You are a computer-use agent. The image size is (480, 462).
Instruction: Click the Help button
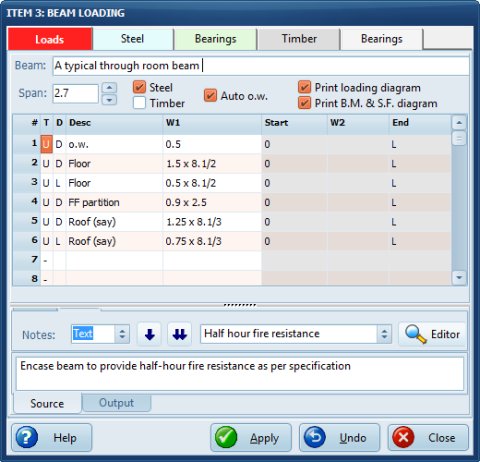coord(52,437)
